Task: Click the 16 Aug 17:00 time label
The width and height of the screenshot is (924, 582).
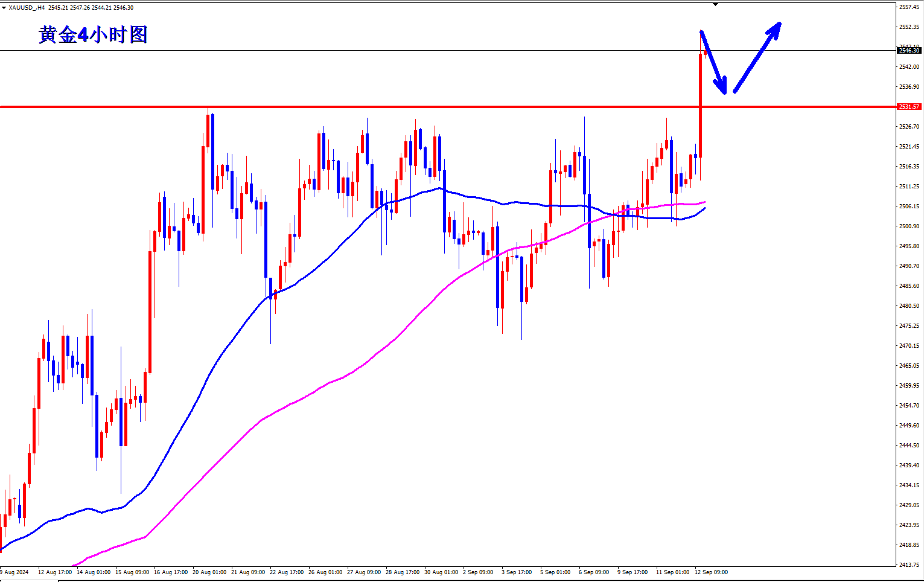Action: 171,572
